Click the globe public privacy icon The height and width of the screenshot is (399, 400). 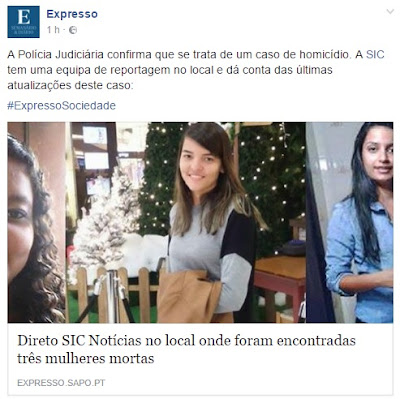[x=73, y=30]
